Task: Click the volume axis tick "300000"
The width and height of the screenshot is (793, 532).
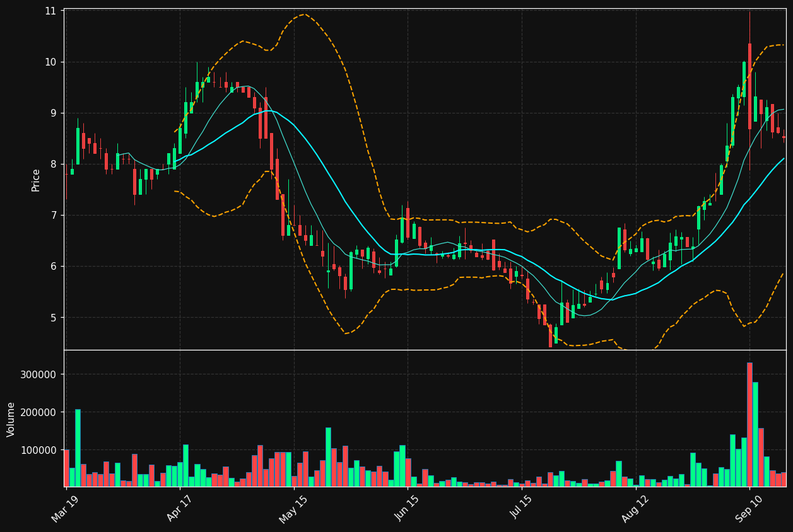Action: 39,374
